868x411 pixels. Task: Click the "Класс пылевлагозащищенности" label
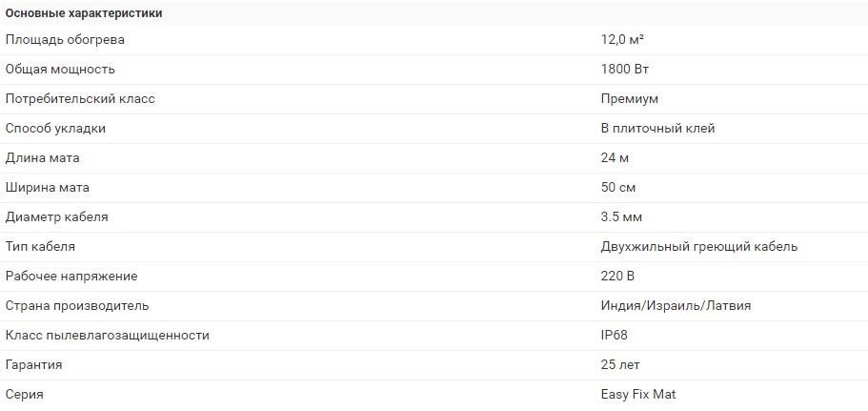point(107,336)
